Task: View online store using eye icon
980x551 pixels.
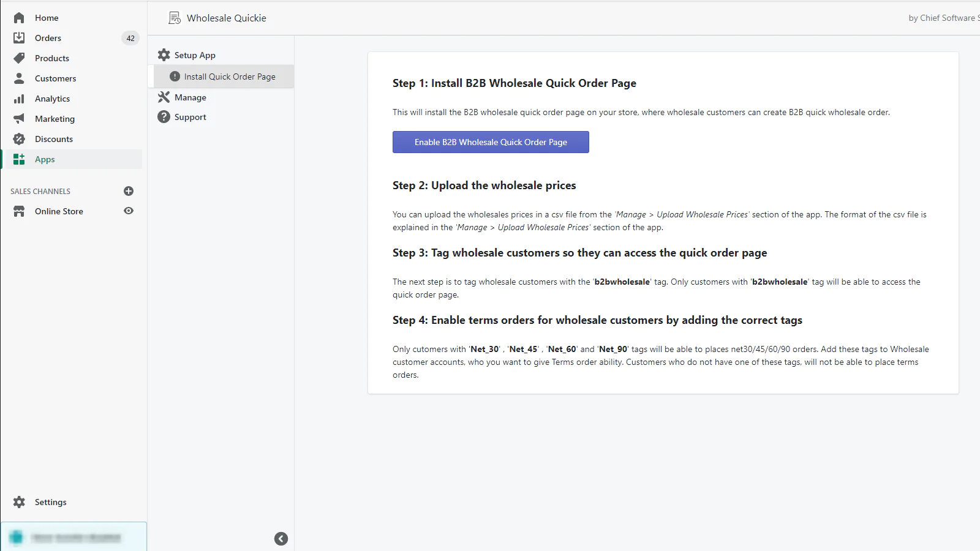Action: click(129, 211)
